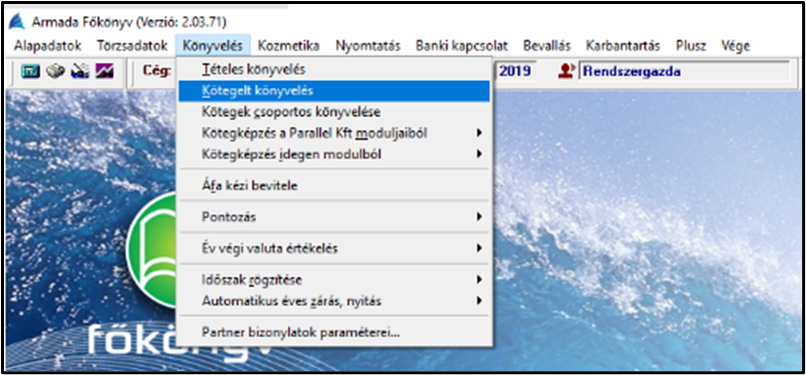
Task: Choose the highlighted Kötegelt könyvelés entry
Action: click(334, 91)
